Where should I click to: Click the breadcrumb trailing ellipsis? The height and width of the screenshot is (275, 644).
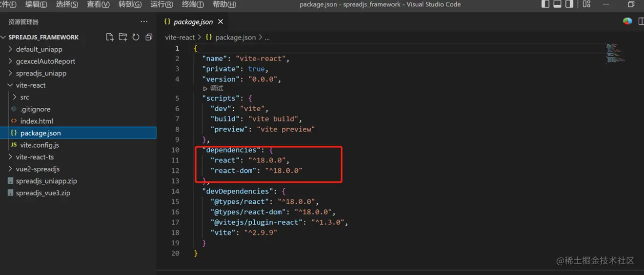click(x=267, y=38)
